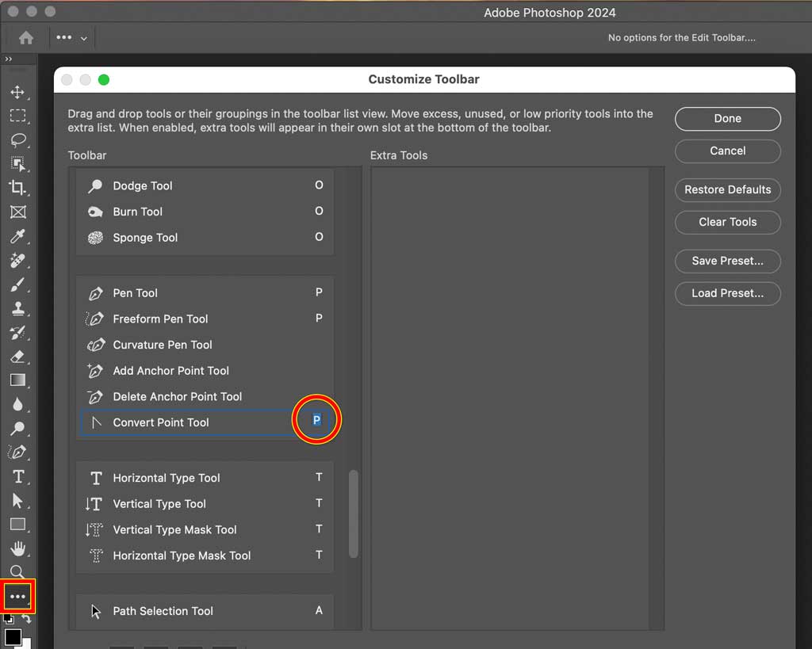
Task: Click the circled P shortcut badge
Action: click(x=316, y=420)
